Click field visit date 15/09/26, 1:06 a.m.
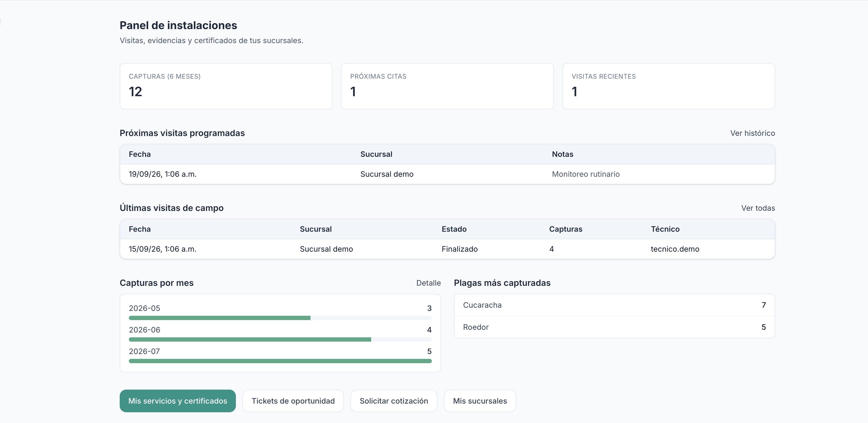Viewport: 868px width, 423px height. coord(162,249)
